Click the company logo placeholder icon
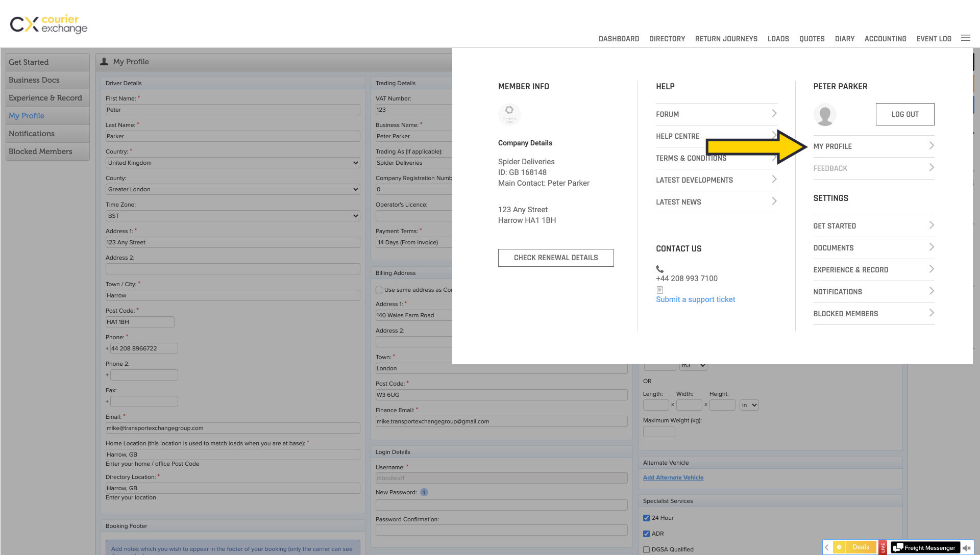The width and height of the screenshot is (980, 555). click(509, 114)
